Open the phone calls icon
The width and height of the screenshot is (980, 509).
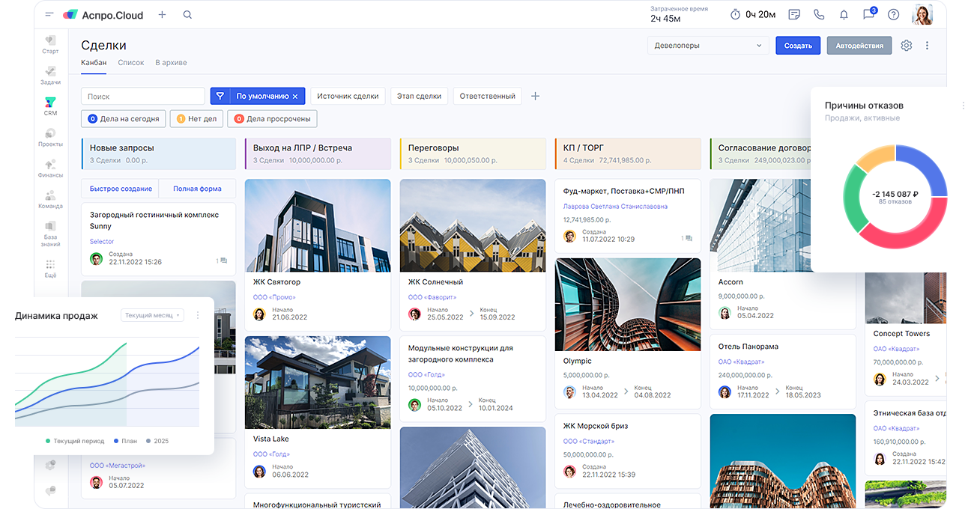coord(819,15)
